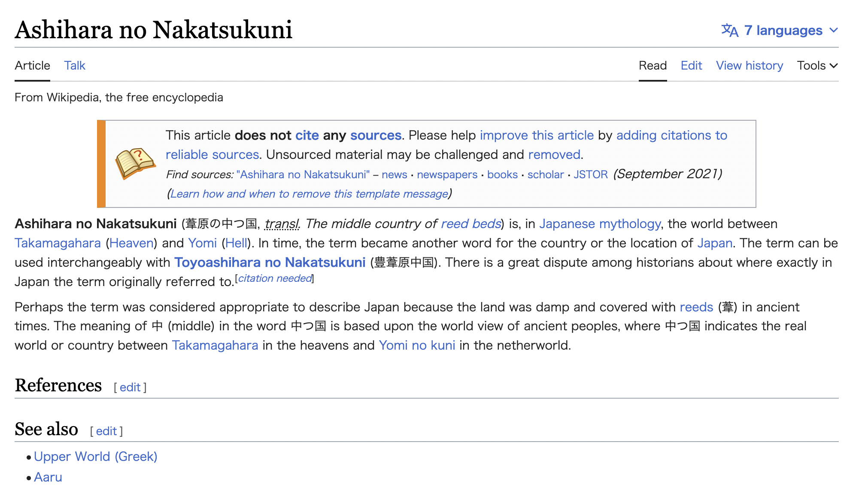This screenshot has height=494, width=868.
Task: Open the 'news' source link
Action: point(395,174)
